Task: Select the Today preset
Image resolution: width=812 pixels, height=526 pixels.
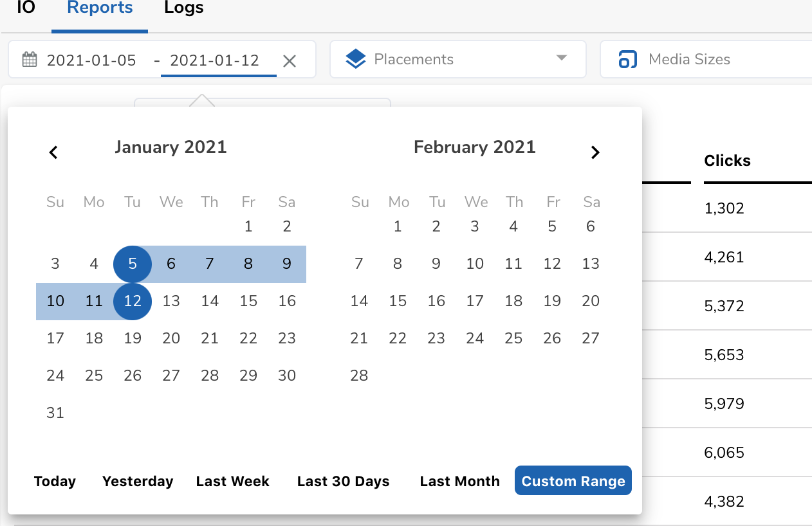Action: (55, 481)
